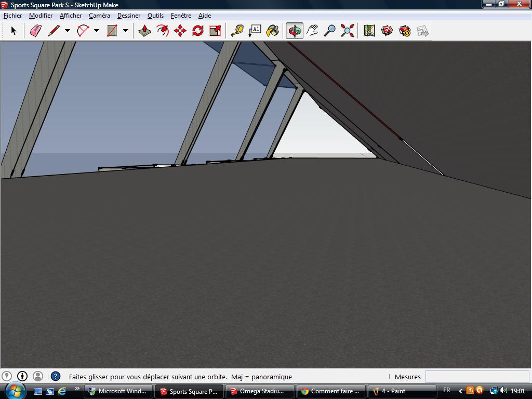Open the 3D Warehouse icon
The height and width of the screenshot is (399, 532).
coord(387,31)
